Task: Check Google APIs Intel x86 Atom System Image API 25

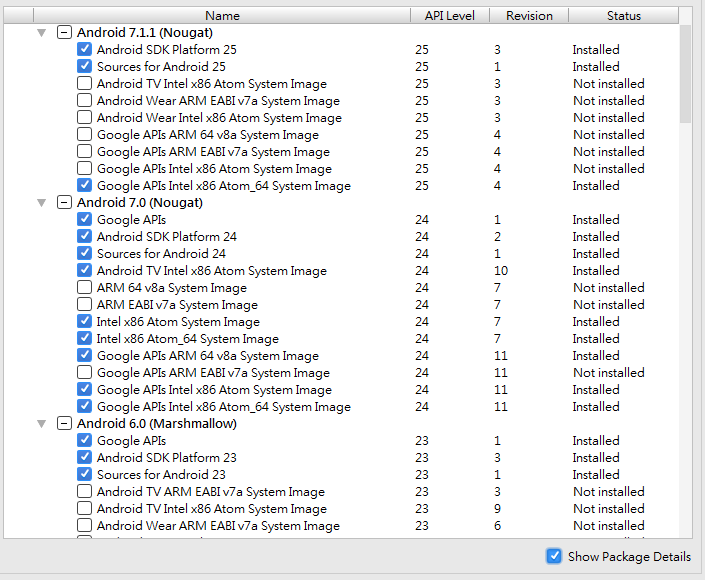Action: pos(85,168)
